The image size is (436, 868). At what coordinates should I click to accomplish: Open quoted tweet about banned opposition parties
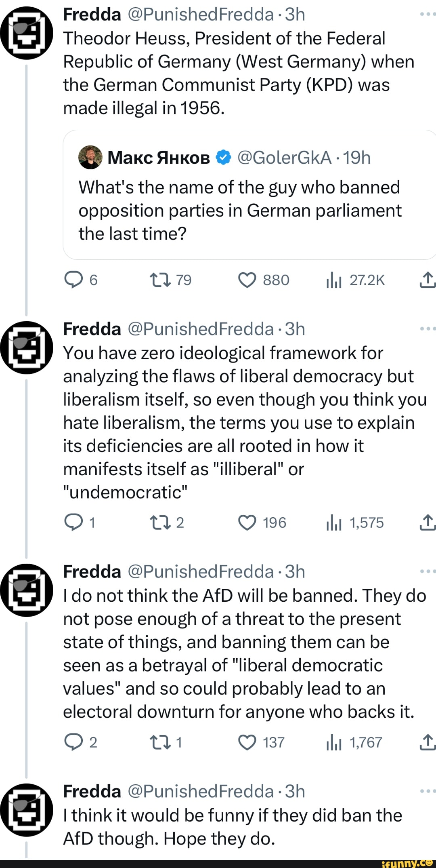(240, 211)
